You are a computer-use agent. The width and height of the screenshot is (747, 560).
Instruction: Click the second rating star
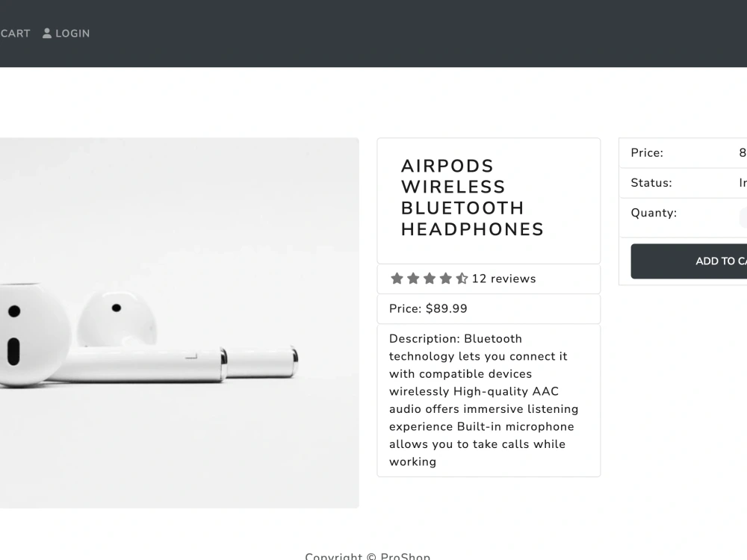click(x=413, y=279)
